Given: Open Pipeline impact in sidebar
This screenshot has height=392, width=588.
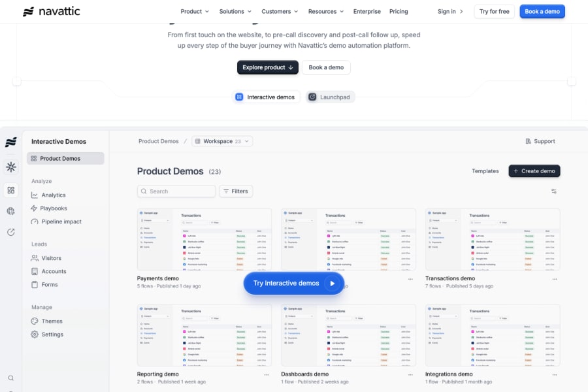Looking at the screenshot, I should tap(56, 221).
